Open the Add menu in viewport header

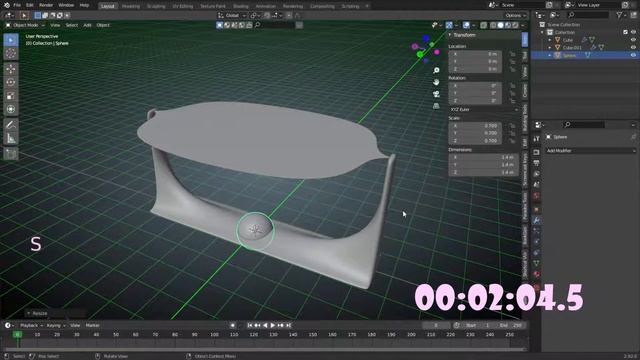[87, 25]
